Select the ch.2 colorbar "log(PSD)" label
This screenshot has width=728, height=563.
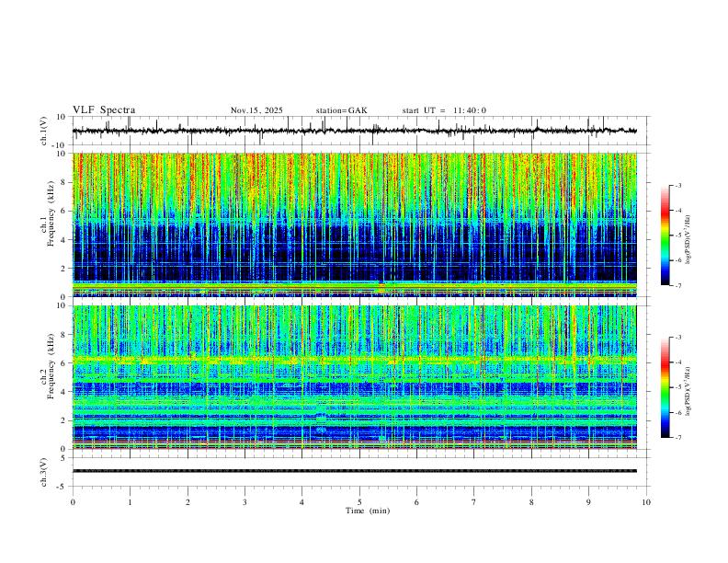pyautogui.click(x=688, y=391)
